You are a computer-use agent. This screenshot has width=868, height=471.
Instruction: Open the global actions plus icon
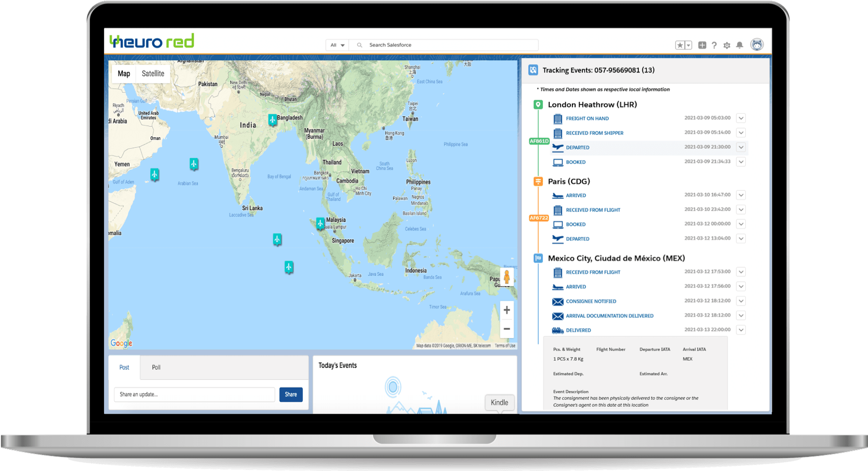click(702, 45)
